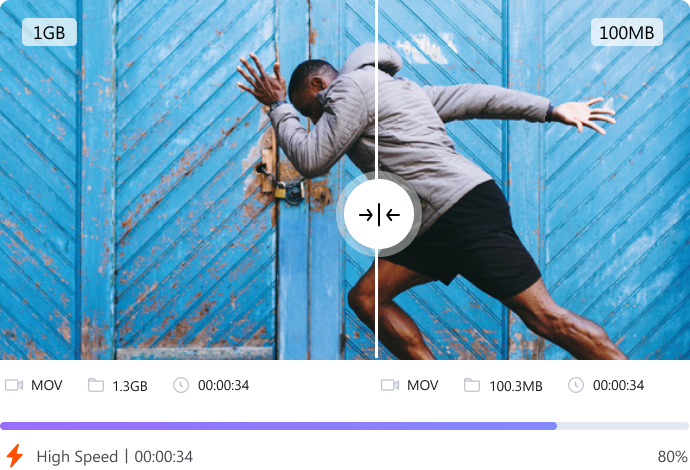Click the folder icon next to 100.3MB
The width and height of the screenshot is (690, 470).
(x=472, y=385)
